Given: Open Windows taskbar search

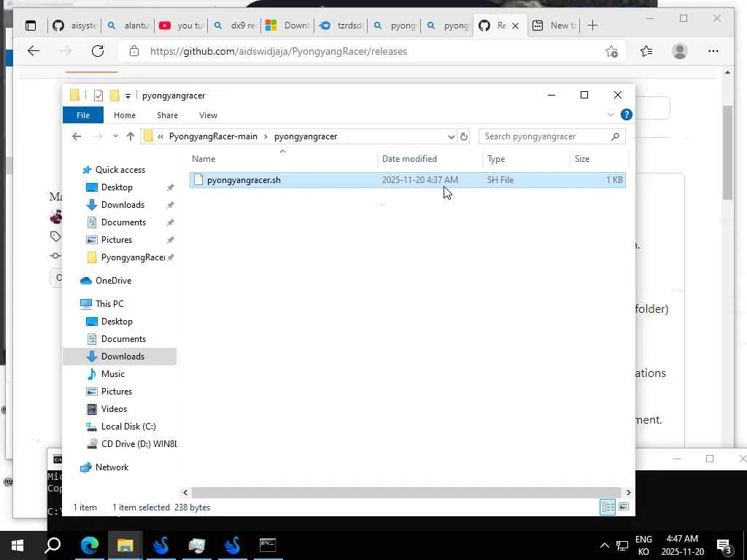Looking at the screenshot, I should coord(53,545).
